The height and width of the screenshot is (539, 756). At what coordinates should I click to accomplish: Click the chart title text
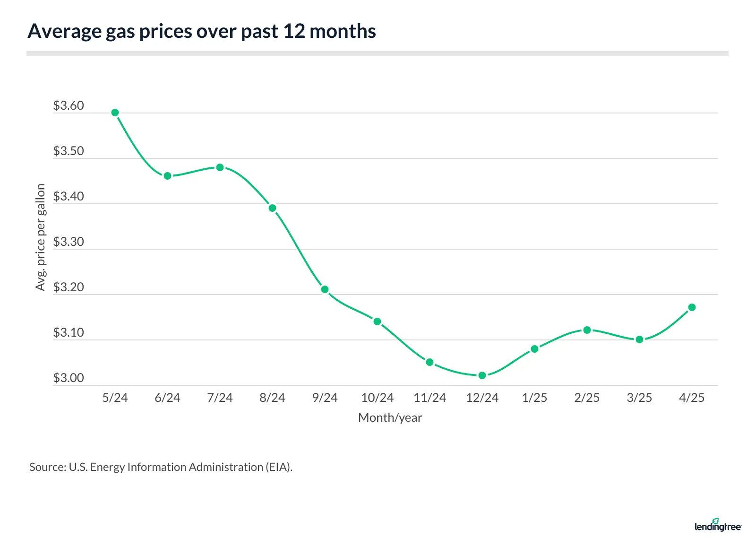[202, 31]
